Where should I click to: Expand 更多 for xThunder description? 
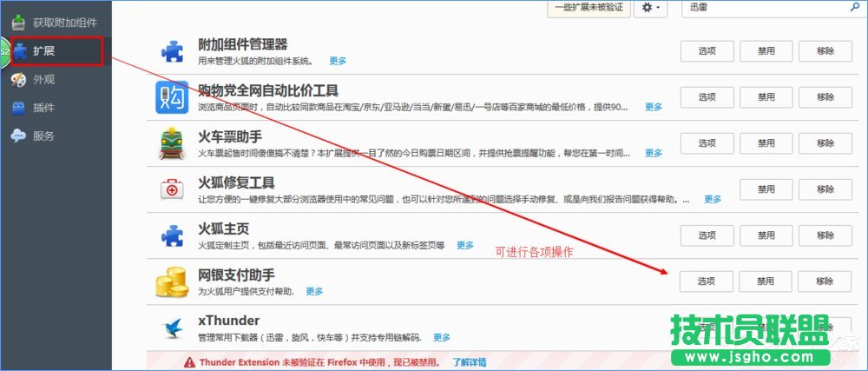(x=442, y=337)
